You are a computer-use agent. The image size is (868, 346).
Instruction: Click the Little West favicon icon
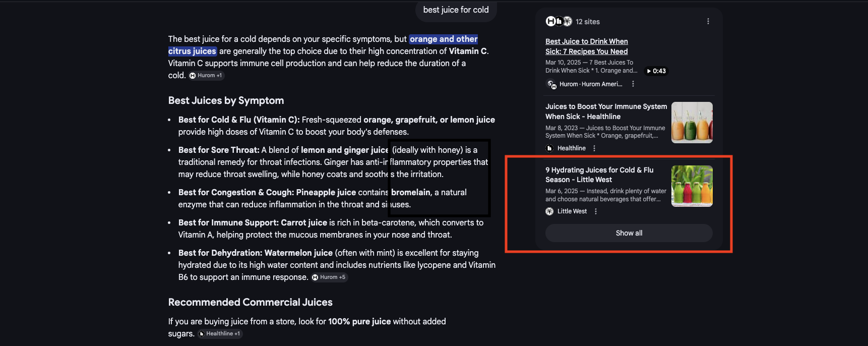tap(549, 211)
